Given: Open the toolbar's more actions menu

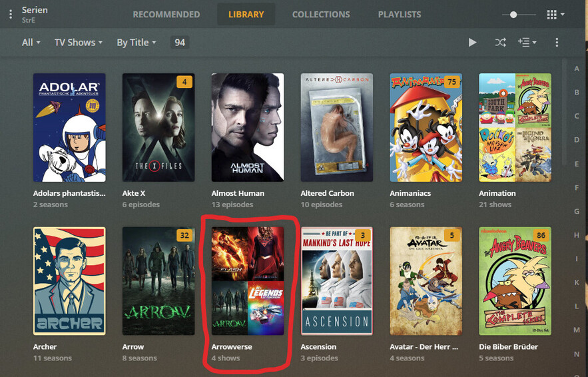Looking at the screenshot, I should (x=557, y=43).
